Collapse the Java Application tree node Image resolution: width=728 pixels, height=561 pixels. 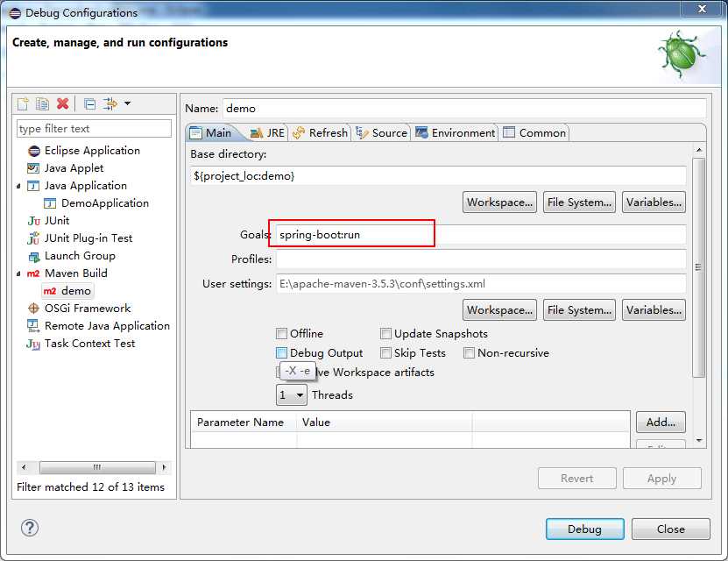(x=18, y=186)
